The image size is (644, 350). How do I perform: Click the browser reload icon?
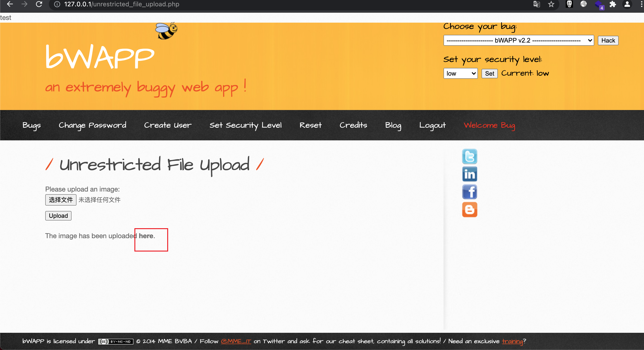coord(39,4)
